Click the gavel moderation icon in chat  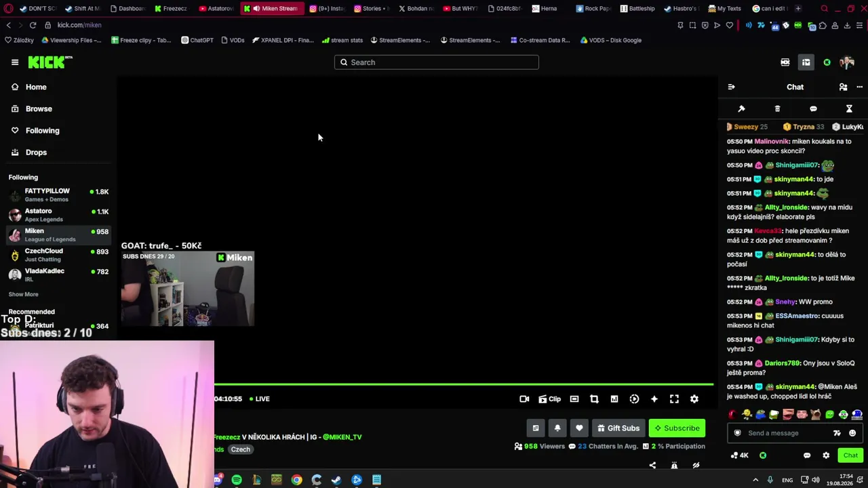[741, 108]
